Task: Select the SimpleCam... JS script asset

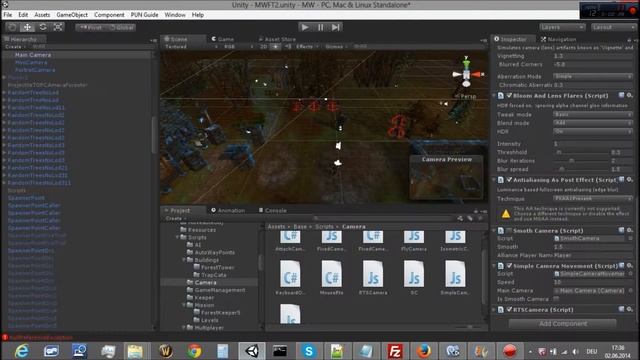Action: (x=455, y=278)
